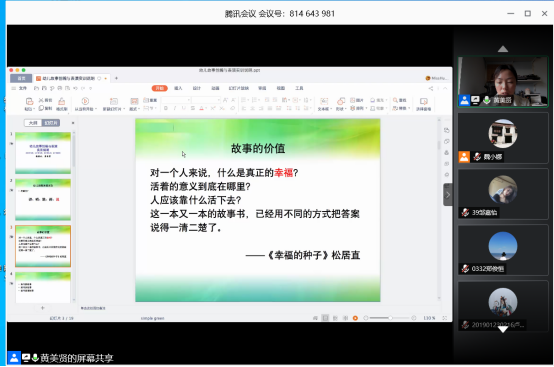
Task: Click the orange slideshow play icon in status bar
Action: [355, 318]
